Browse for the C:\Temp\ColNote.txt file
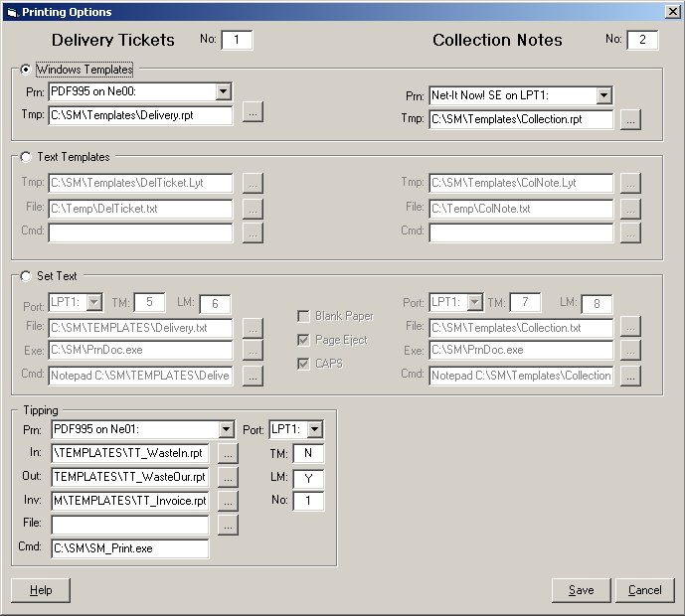 coord(630,209)
